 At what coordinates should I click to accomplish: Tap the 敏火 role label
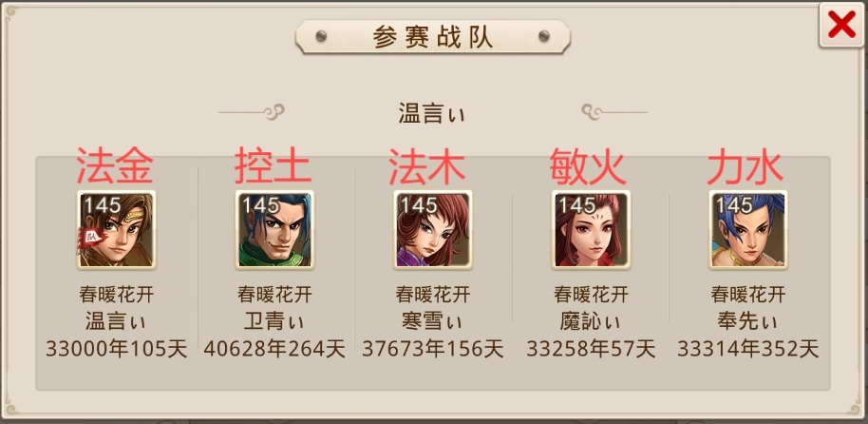588,165
